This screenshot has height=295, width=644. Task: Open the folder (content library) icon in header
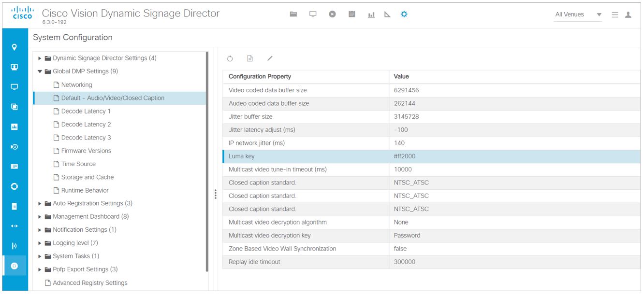[x=293, y=14]
